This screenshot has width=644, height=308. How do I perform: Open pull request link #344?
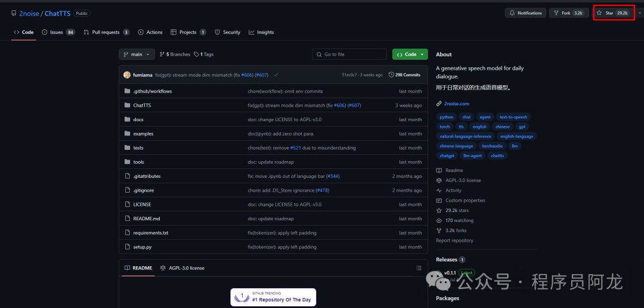point(333,176)
